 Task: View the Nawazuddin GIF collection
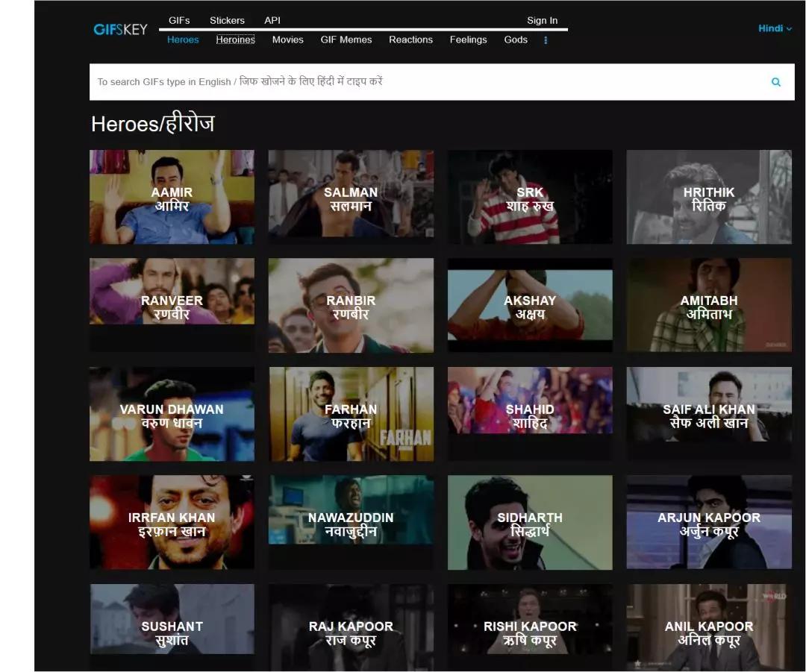tap(351, 523)
